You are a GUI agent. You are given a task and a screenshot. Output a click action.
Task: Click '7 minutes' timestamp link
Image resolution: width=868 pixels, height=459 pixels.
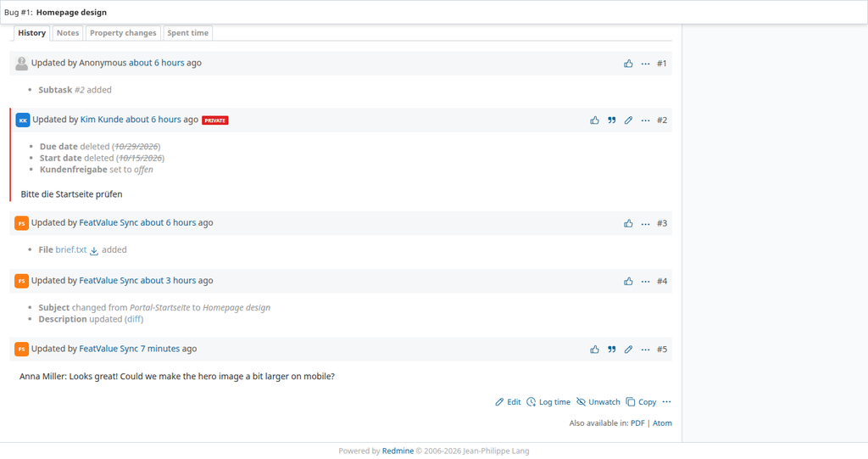160,348
